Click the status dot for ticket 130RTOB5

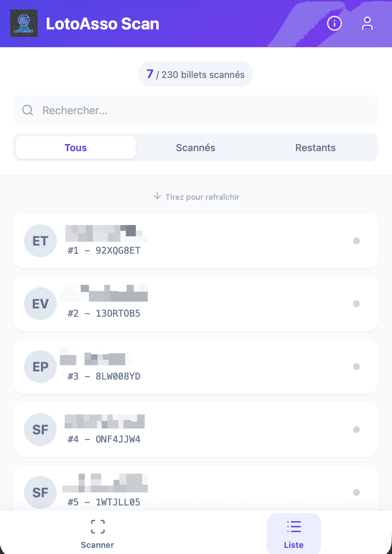click(x=356, y=304)
